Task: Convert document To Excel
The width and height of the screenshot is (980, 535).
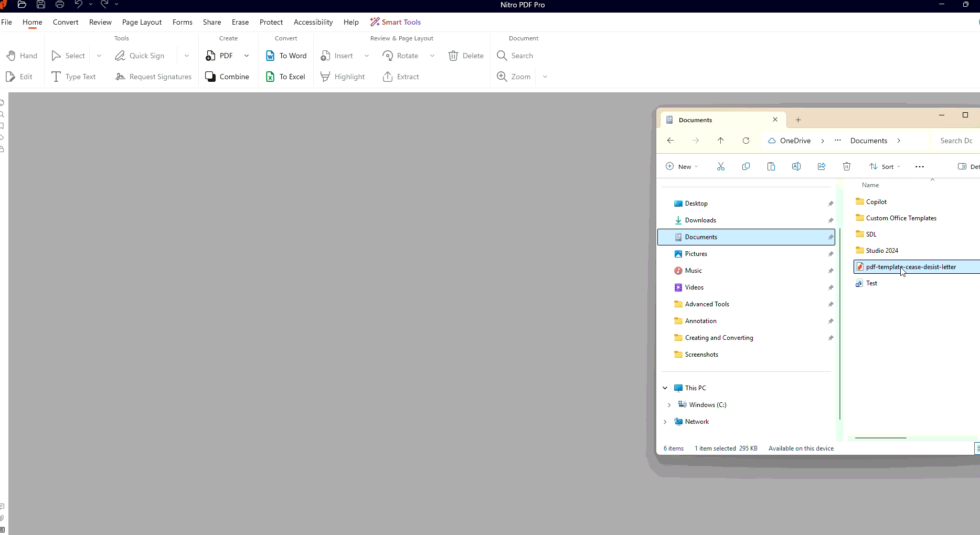Action: [286, 77]
